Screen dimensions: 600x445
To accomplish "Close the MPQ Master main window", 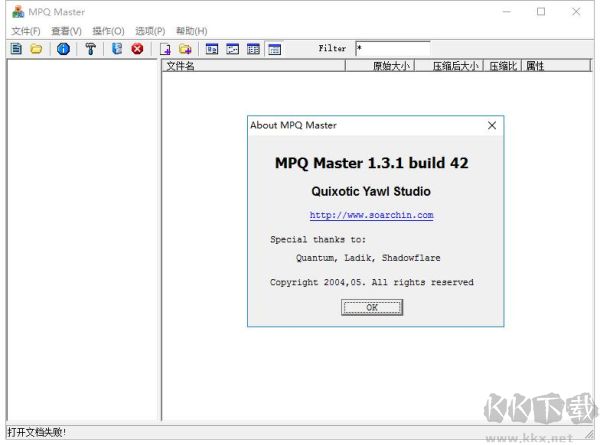I will tap(576, 12).
